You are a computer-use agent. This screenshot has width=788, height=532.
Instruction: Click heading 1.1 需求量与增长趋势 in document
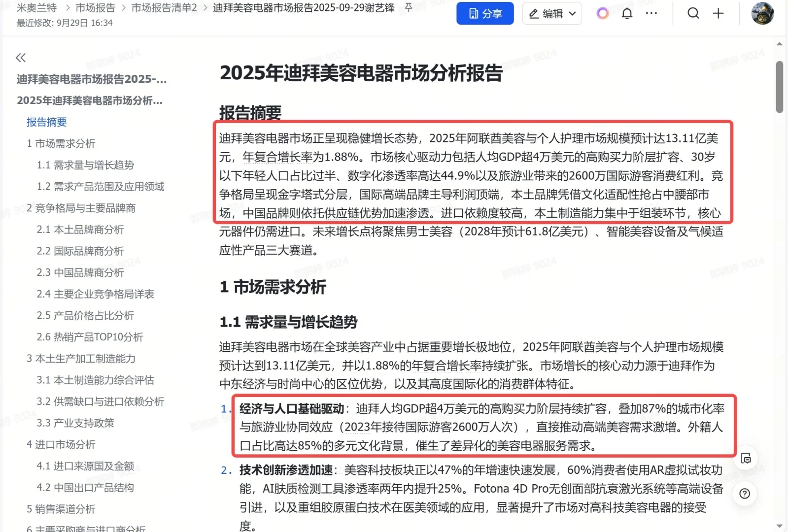[x=289, y=322]
